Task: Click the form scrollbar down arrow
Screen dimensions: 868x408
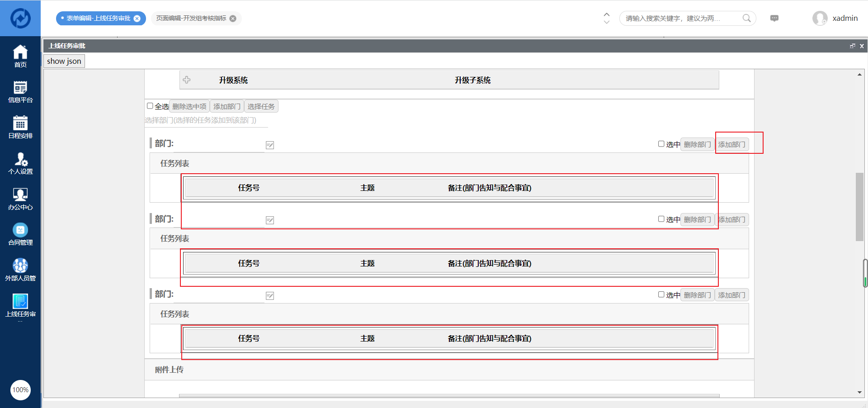Action: point(859,393)
